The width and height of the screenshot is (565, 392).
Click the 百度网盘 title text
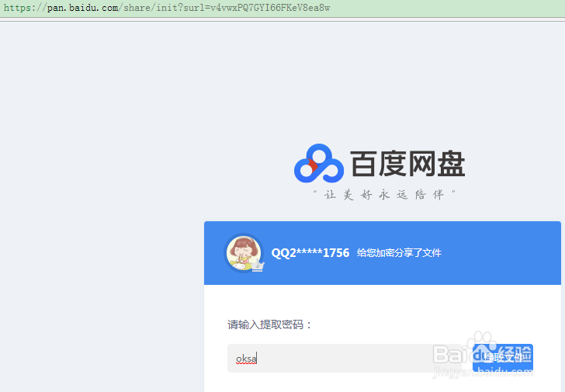[x=407, y=164]
